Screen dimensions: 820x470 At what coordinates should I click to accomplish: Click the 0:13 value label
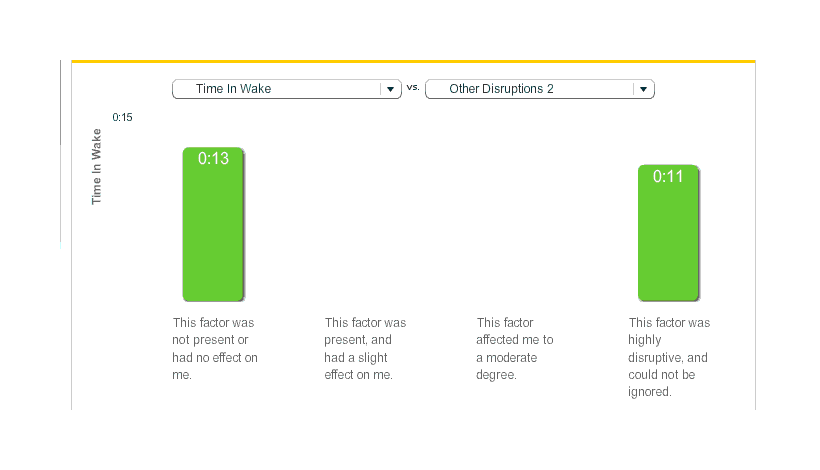(213, 158)
